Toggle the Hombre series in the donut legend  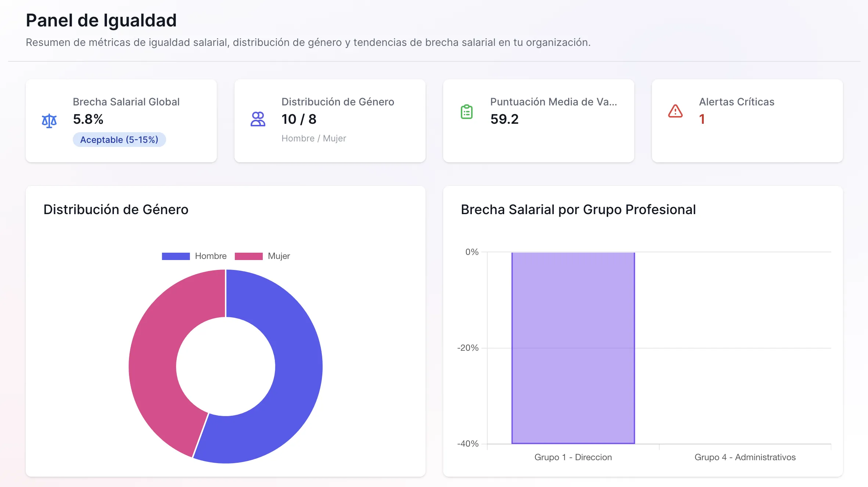(x=194, y=256)
